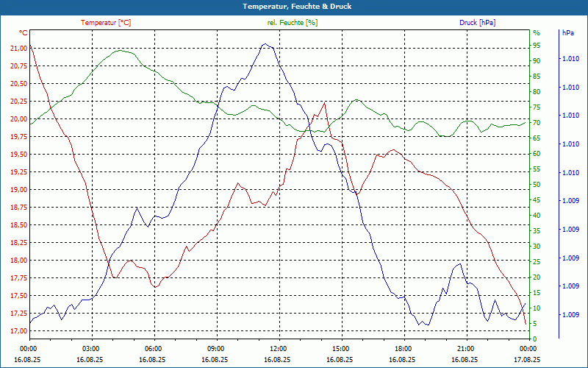This screenshot has width=588, height=368.
Task: Click the red '°C' axis unit label
Action: tap(23, 33)
